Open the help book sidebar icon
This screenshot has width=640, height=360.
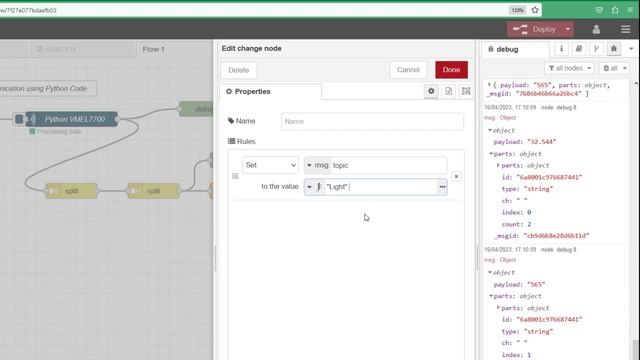pos(578,49)
